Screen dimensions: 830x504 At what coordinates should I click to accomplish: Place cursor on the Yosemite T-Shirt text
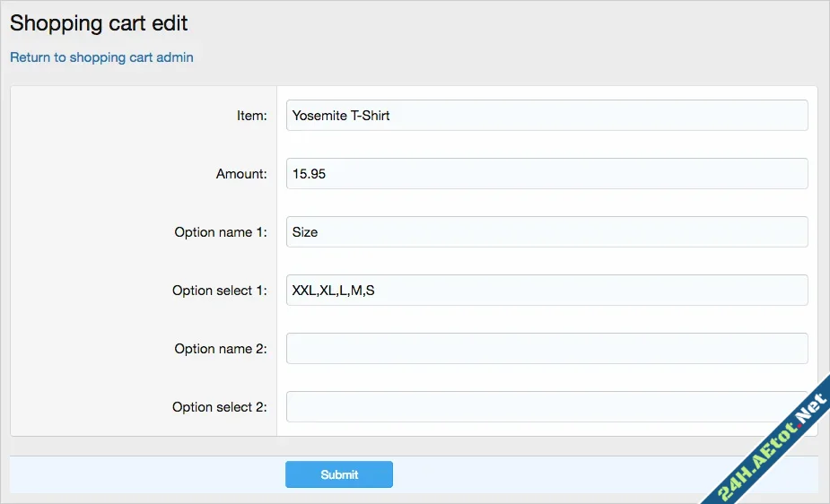point(341,116)
